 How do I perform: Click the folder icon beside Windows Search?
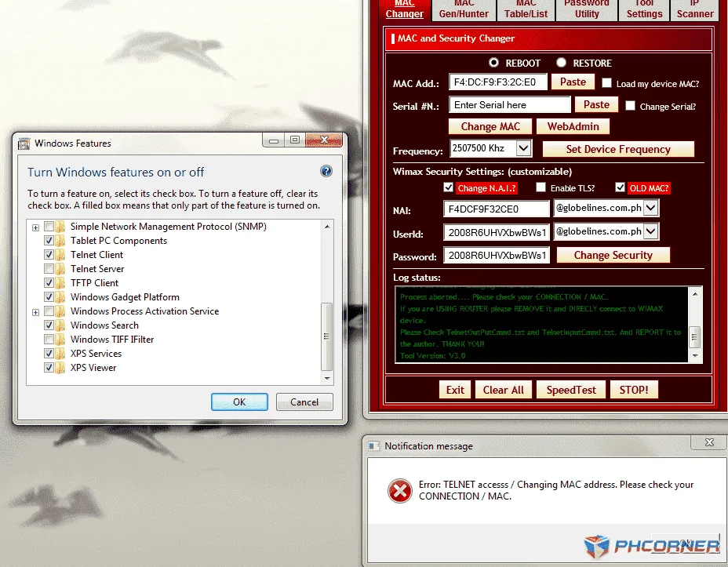[60, 325]
